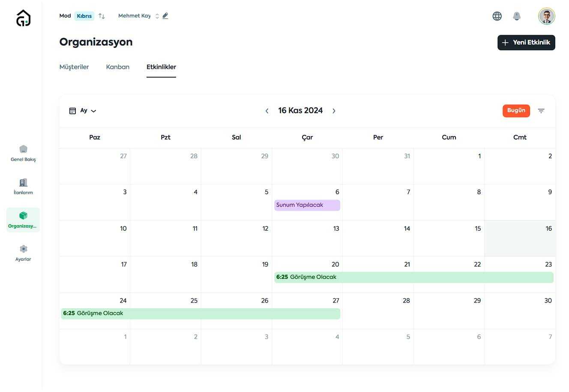The height and width of the screenshot is (392, 569).
Task: Open the Sunum Yapılacak event
Action: click(307, 205)
